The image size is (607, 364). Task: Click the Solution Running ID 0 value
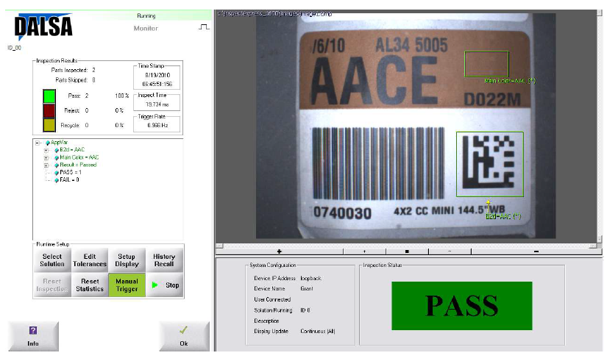[305, 310]
